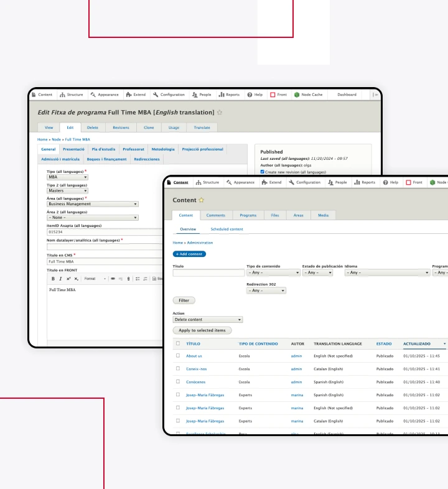This screenshot has width=448, height=489.
Task: Open Action dropdown showing Delete content
Action: [208, 320]
